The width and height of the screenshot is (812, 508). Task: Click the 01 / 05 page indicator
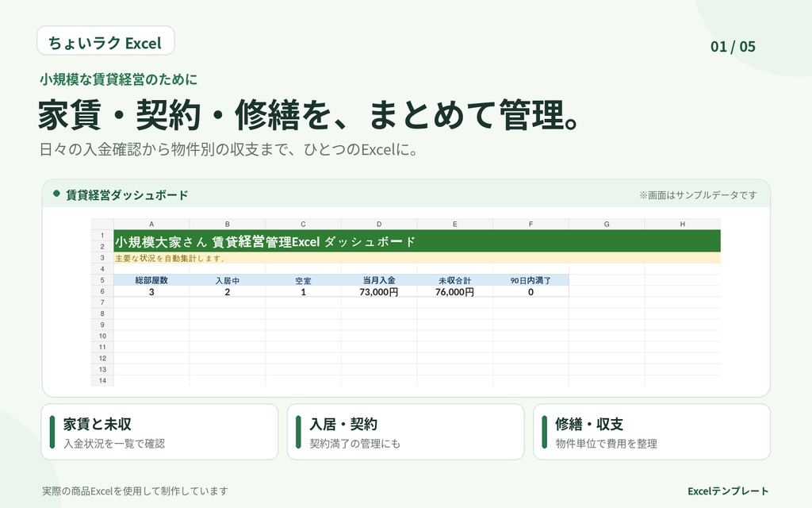coord(733,47)
